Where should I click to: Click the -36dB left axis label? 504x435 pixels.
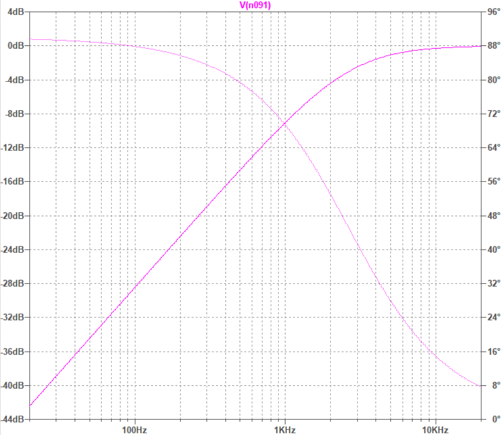[12, 352]
